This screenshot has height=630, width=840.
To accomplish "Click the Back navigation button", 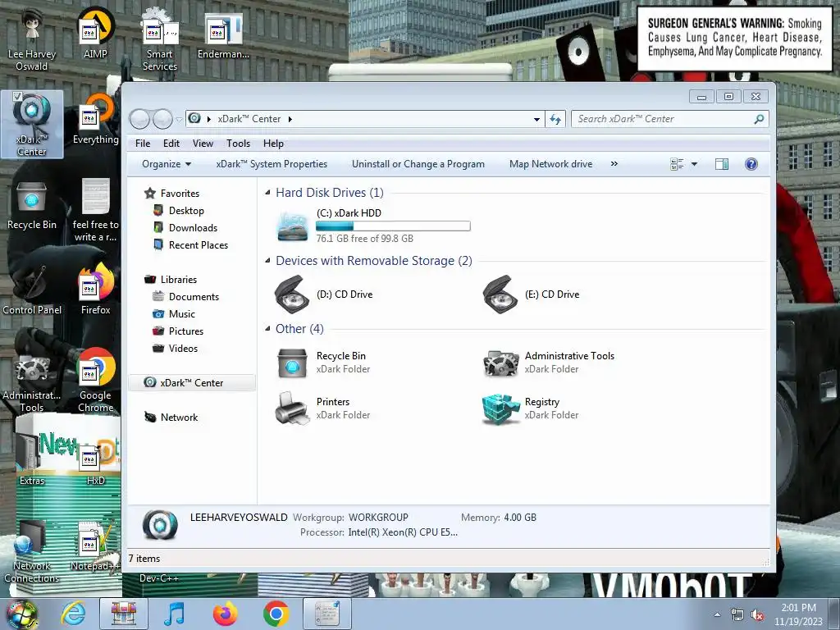I will 139,119.
